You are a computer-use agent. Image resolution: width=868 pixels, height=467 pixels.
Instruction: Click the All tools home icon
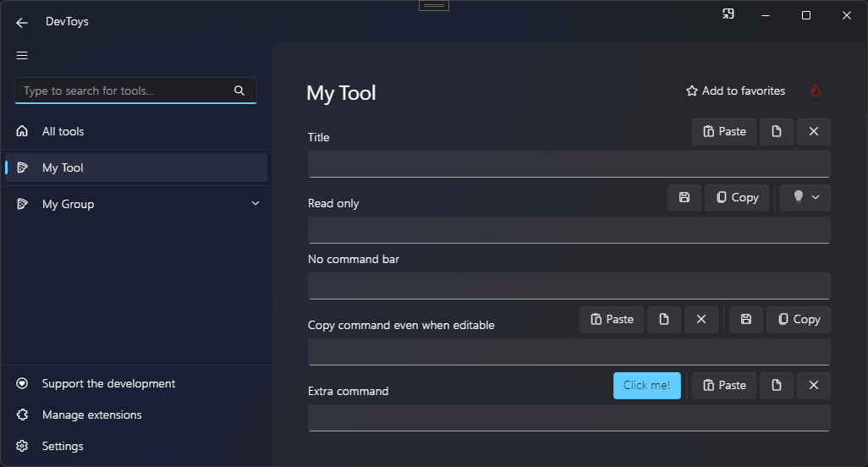point(22,131)
